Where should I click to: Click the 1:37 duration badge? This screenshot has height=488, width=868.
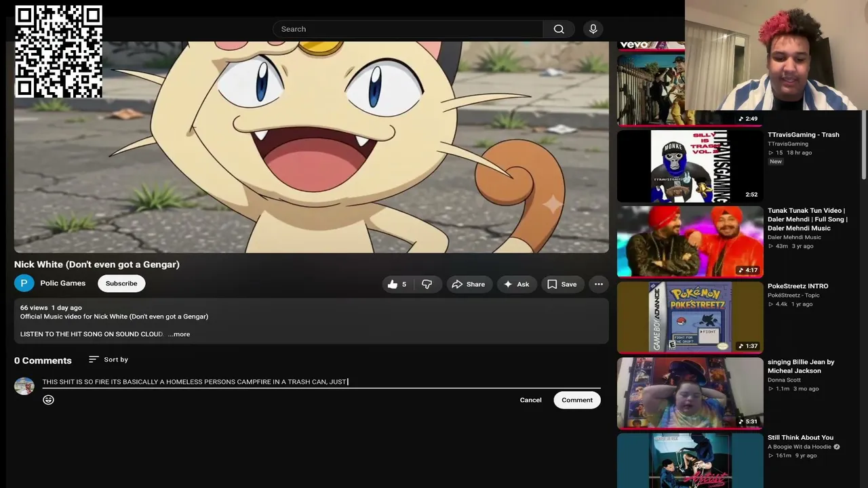[749, 346]
